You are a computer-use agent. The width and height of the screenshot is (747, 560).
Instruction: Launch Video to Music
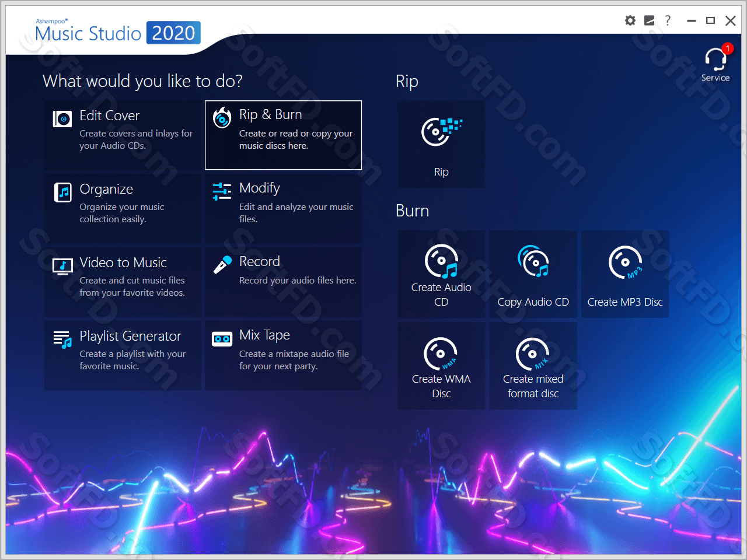[123, 282]
